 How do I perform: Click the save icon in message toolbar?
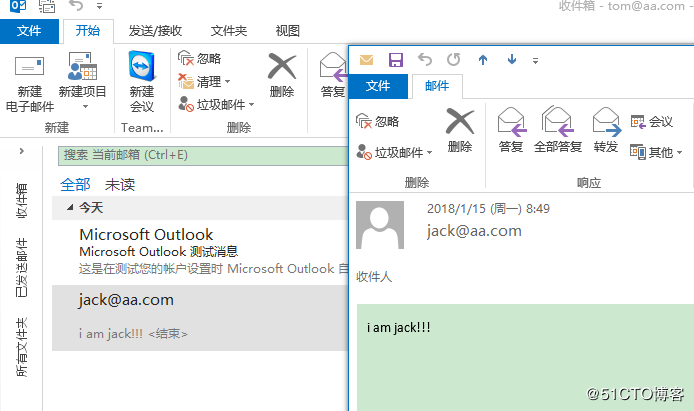[395, 60]
